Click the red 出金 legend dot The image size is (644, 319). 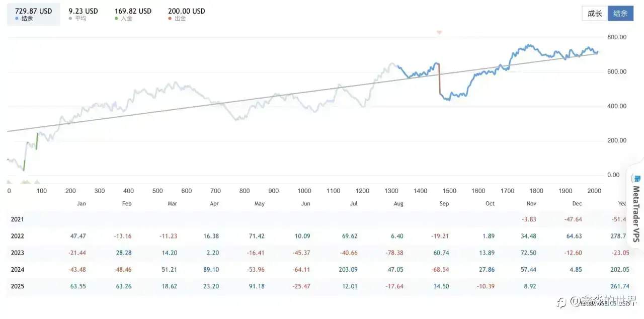(x=170, y=19)
